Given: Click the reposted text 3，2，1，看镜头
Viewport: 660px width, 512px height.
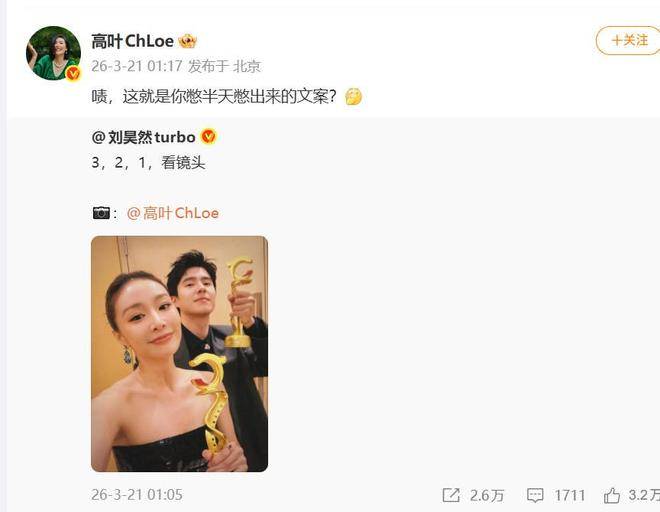Looking at the screenshot, I should click(x=148, y=163).
